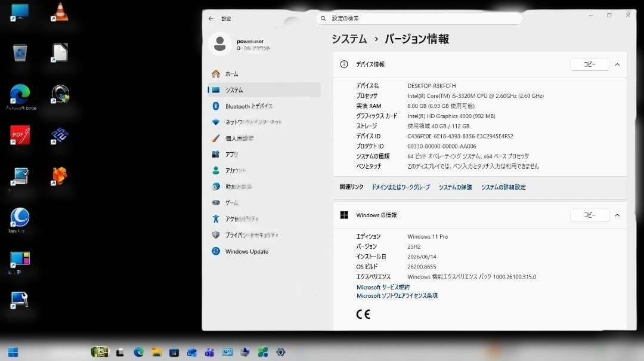Open Task View from the taskbar
This screenshot has height=361, width=644.
pyautogui.click(x=120, y=353)
